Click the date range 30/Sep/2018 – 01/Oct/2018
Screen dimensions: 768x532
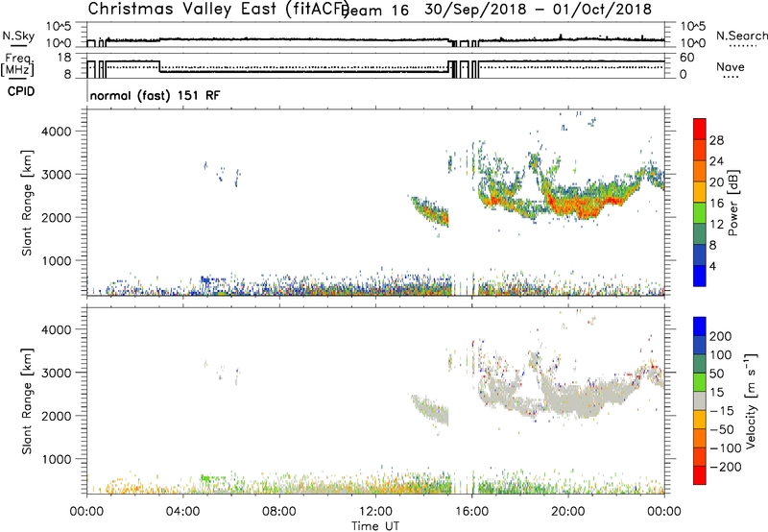tap(538, 10)
